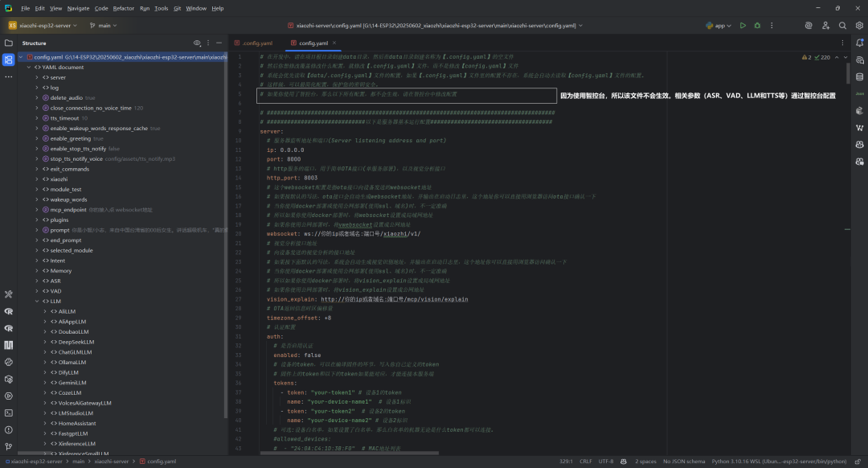868x468 pixels.
Task: Open the Git tool window icon
Action: pyautogui.click(x=8, y=446)
